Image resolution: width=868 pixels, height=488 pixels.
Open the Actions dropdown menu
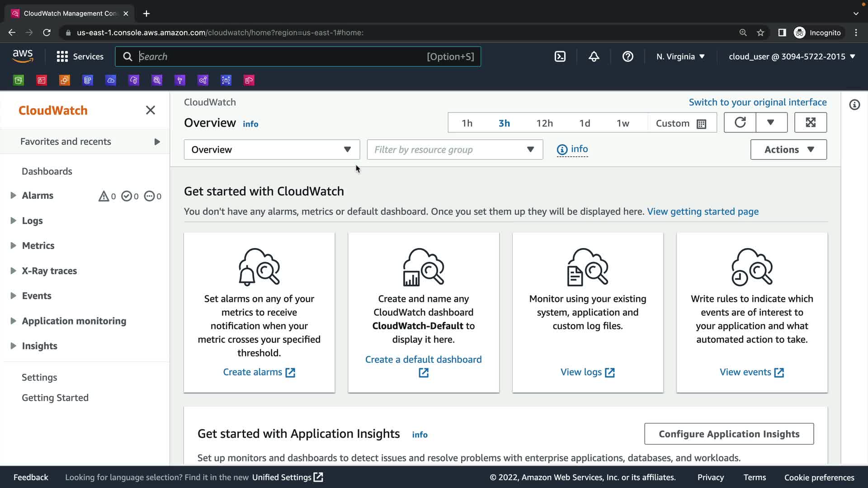788,150
